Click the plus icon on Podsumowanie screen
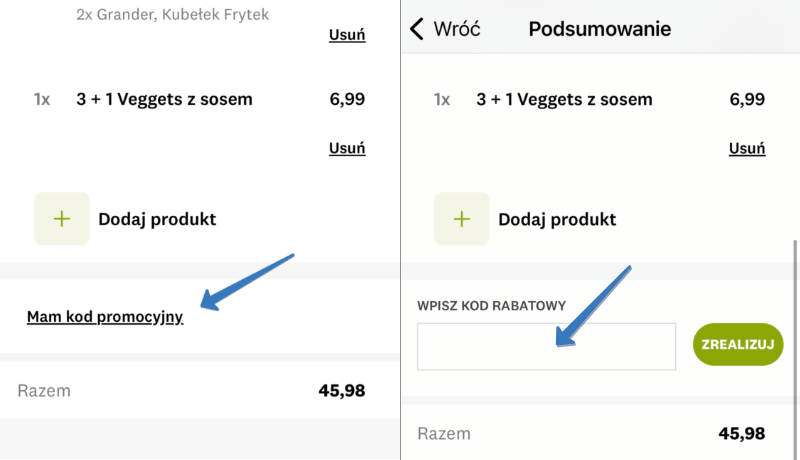 tap(462, 219)
